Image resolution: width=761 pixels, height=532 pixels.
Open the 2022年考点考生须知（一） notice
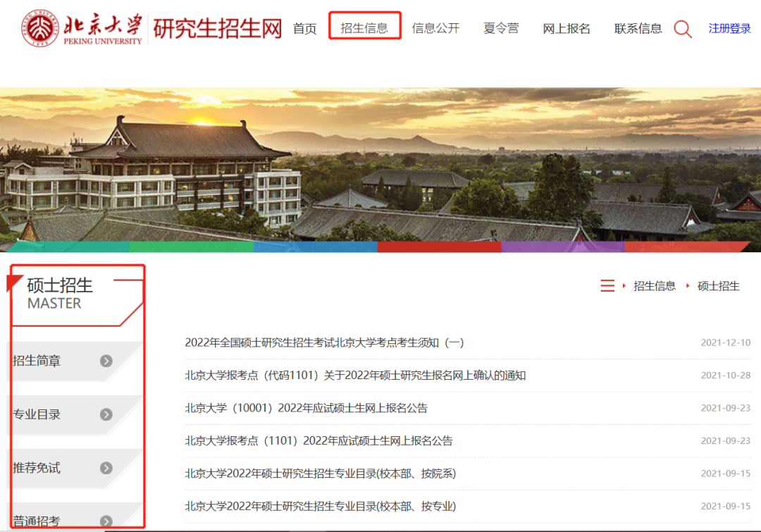[324, 342]
